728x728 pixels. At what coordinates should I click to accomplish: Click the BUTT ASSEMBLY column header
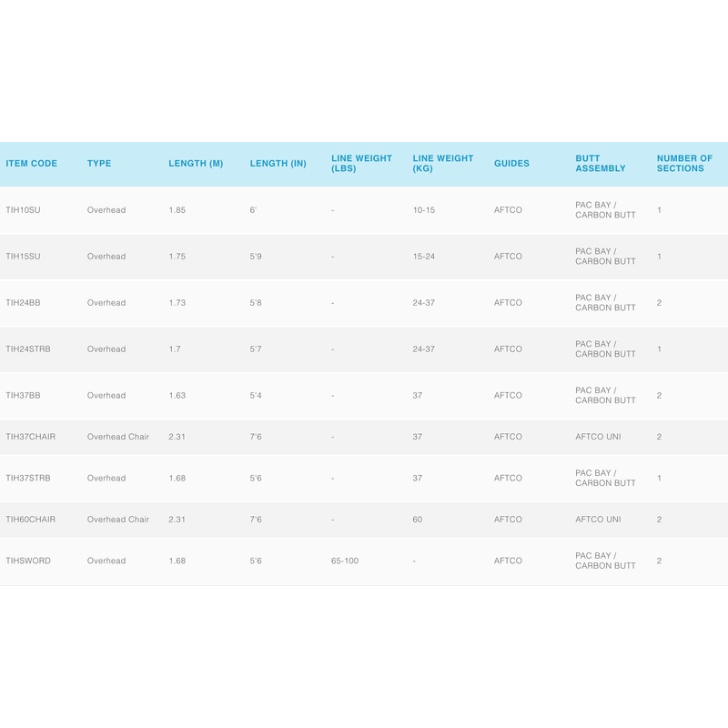click(x=601, y=164)
